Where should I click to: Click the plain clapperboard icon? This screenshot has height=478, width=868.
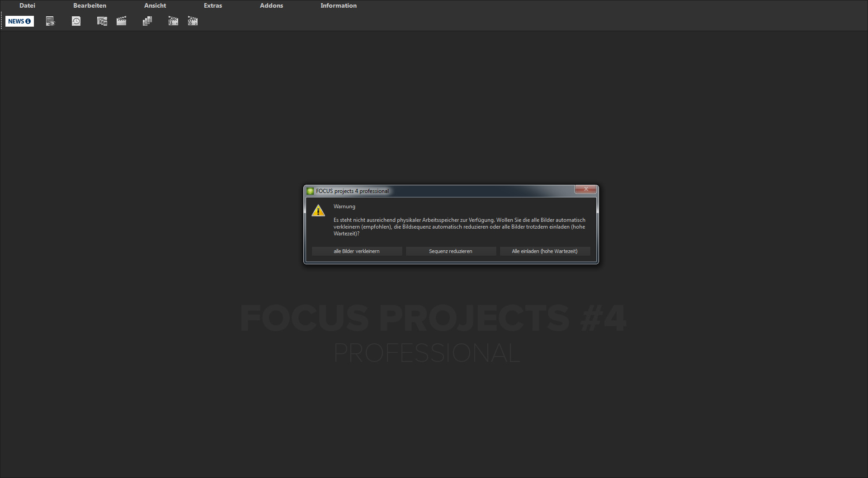122,21
